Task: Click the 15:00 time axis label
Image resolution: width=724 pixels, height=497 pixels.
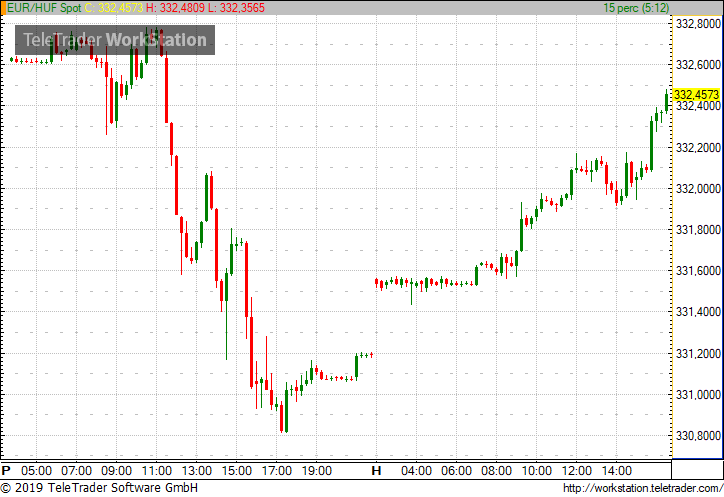Action: [236, 471]
